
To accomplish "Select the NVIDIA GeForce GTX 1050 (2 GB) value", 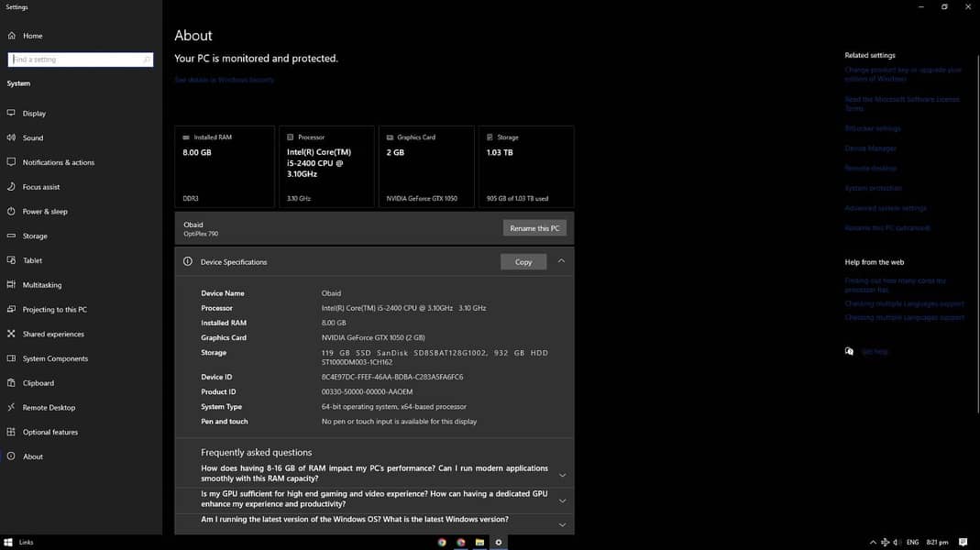I will point(373,337).
